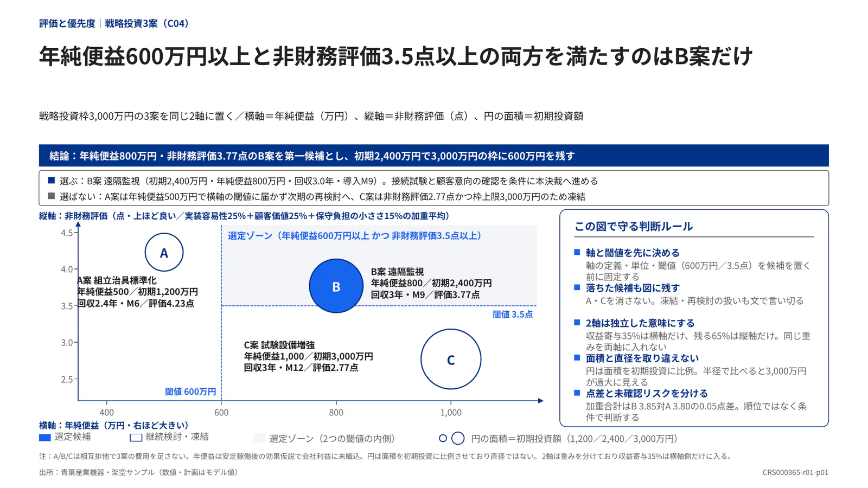Click the panel heading この図で守る判断ルール
Screen dimensions: 868x488
click(634, 227)
